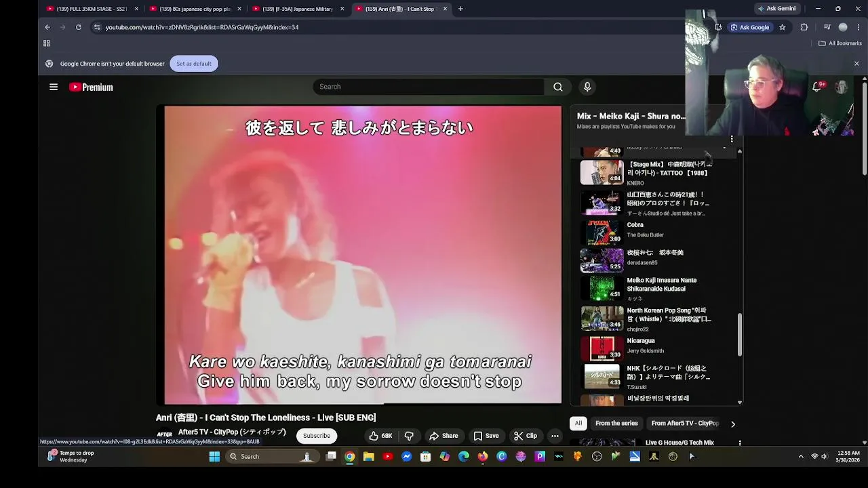868x488 pixels.
Task: Click the search magnifier button
Action: click(x=557, y=87)
